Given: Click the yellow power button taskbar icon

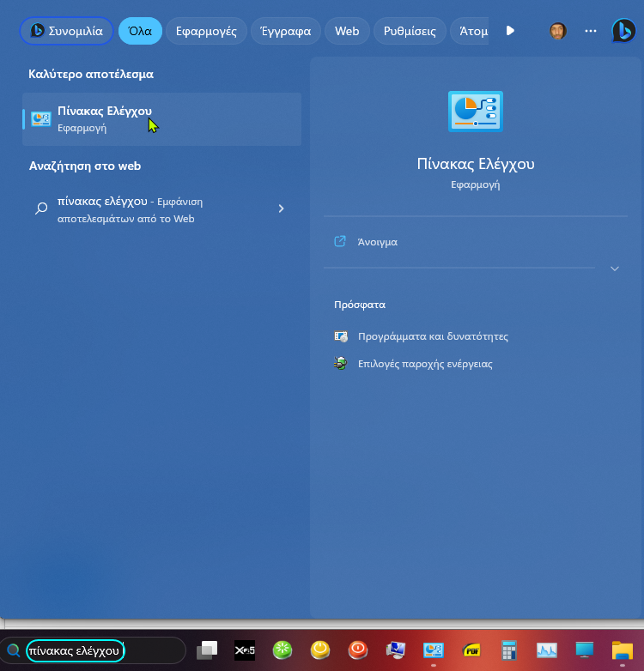Looking at the screenshot, I should (x=320, y=650).
